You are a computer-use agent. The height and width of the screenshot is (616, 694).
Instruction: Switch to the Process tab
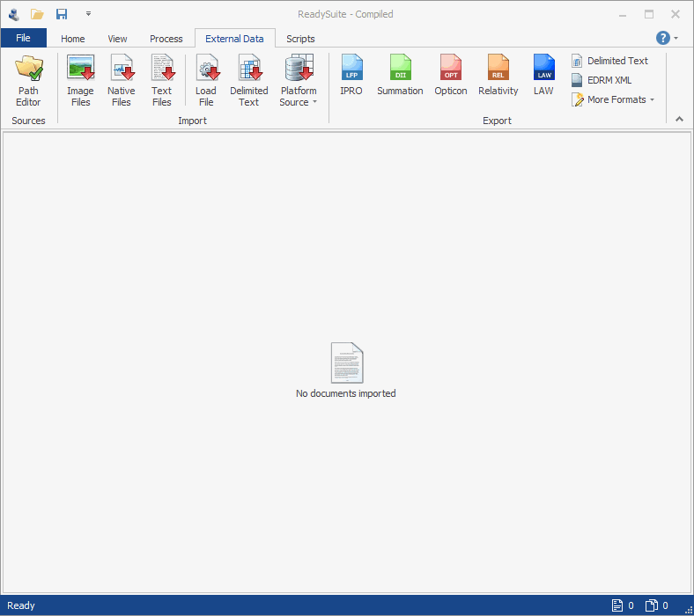tap(166, 39)
